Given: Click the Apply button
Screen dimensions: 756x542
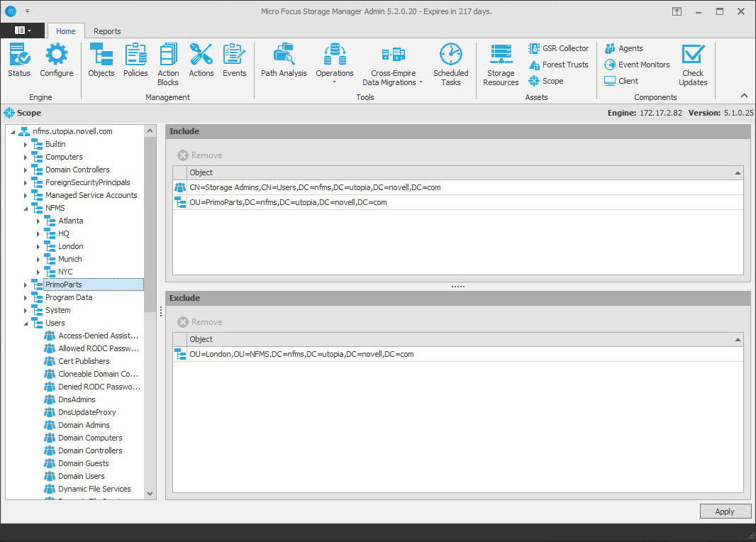Looking at the screenshot, I should [724, 511].
